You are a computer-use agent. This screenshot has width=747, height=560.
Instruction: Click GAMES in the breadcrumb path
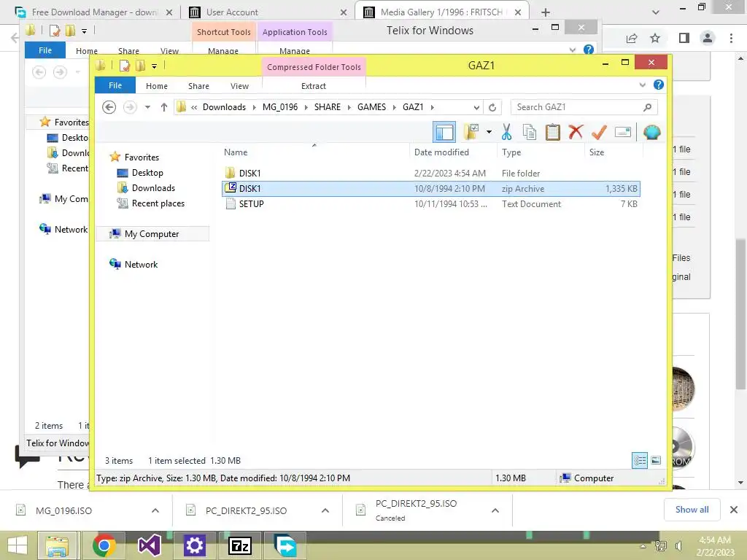tap(371, 107)
